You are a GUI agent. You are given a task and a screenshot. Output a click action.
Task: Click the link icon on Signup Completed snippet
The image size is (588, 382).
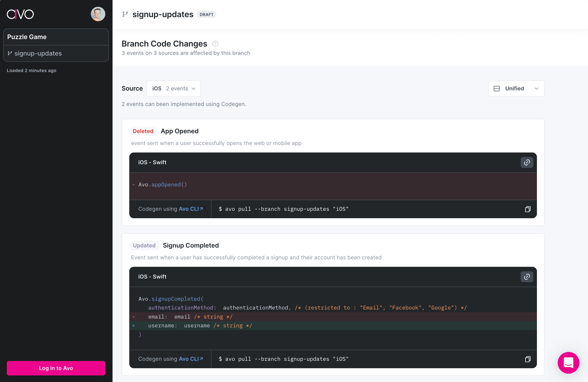coord(527,277)
